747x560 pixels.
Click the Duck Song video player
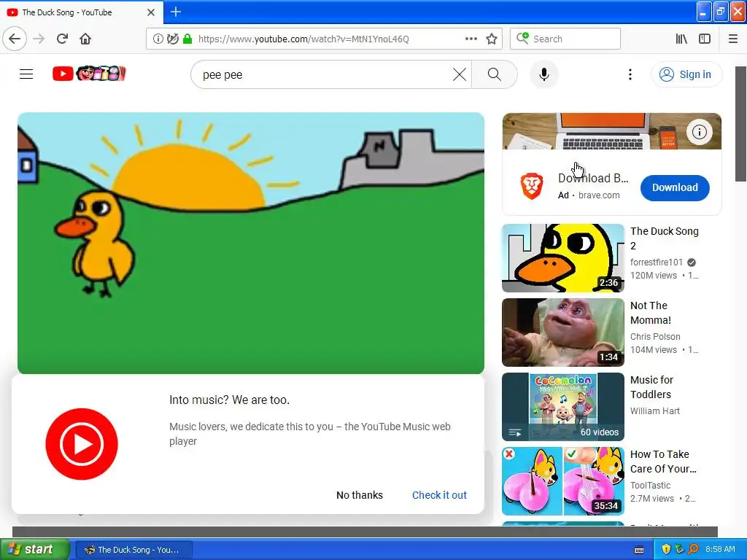click(x=251, y=243)
